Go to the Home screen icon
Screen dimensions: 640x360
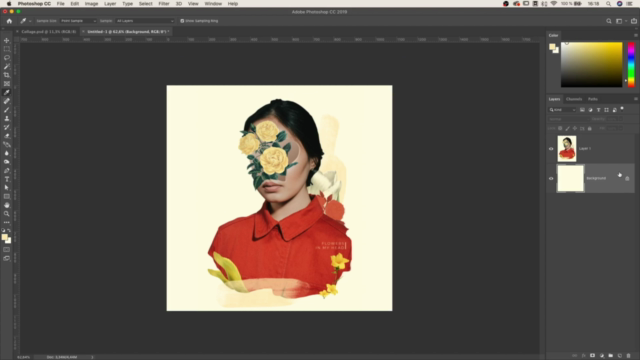(x=9, y=21)
